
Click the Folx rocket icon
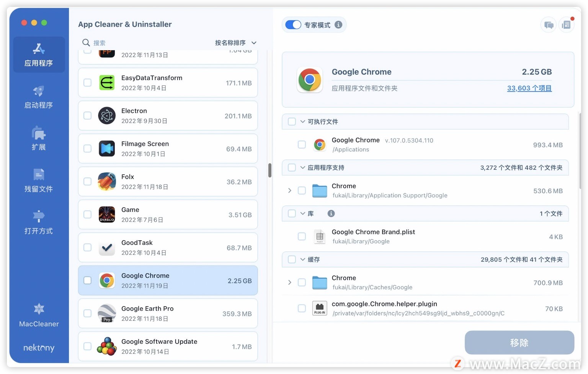click(107, 182)
